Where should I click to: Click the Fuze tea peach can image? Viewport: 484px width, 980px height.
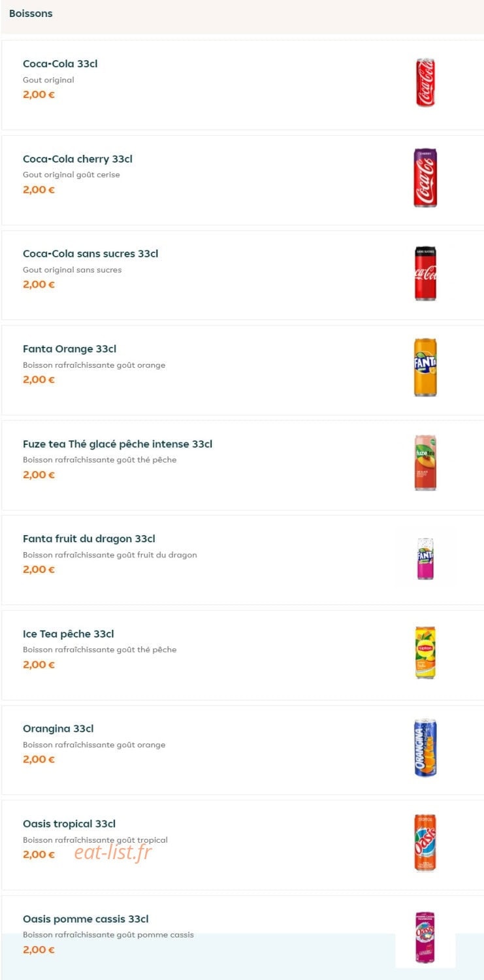click(x=425, y=463)
